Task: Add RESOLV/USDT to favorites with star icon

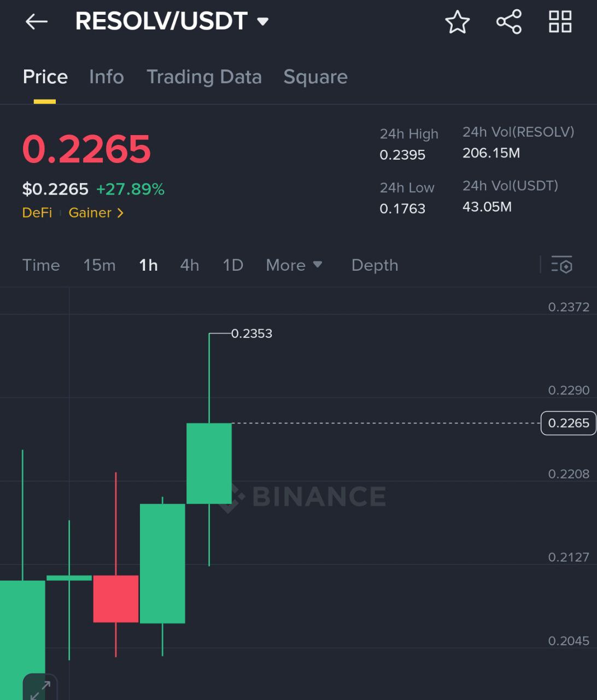Action: [x=457, y=22]
